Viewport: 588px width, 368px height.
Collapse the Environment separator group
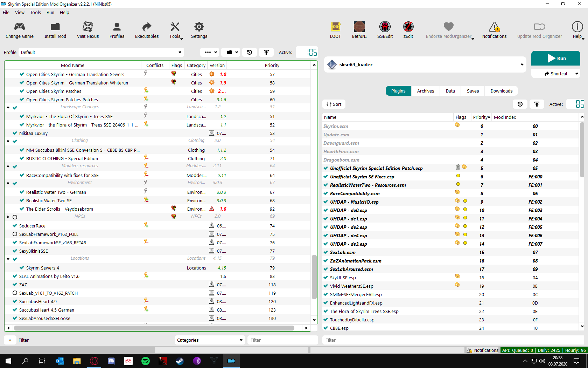(x=8, y=183)
